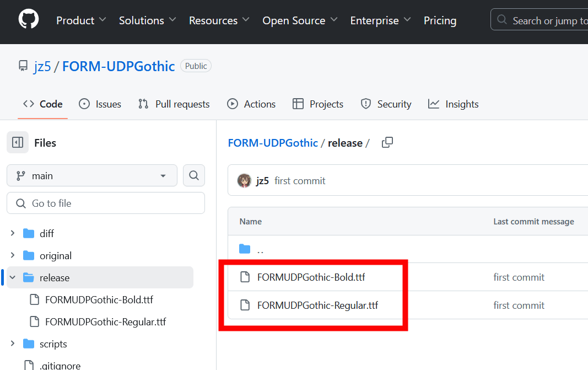The width and height of the screenshot is (588, 370).
Task: Click the Name column header
Action: 251,222
